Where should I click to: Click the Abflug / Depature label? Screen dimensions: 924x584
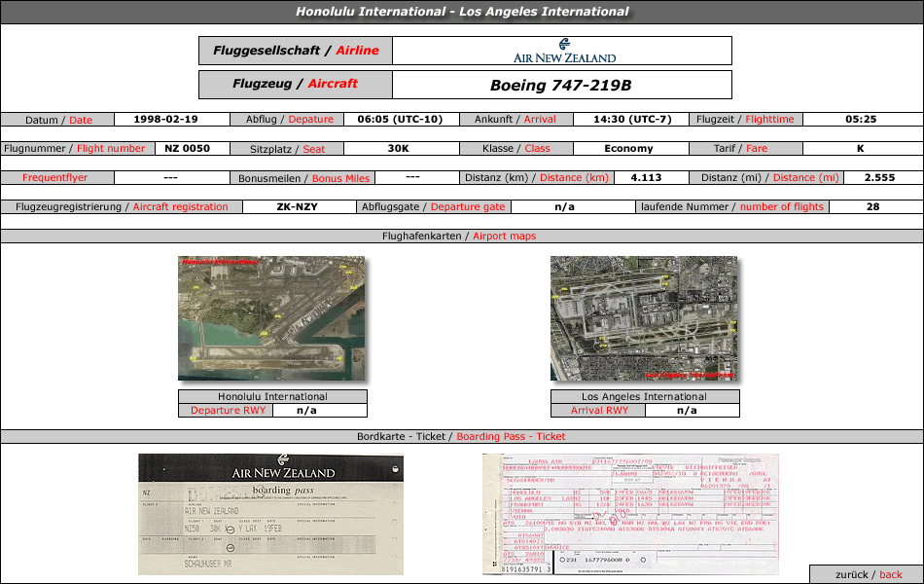click(x=286, y=119)
